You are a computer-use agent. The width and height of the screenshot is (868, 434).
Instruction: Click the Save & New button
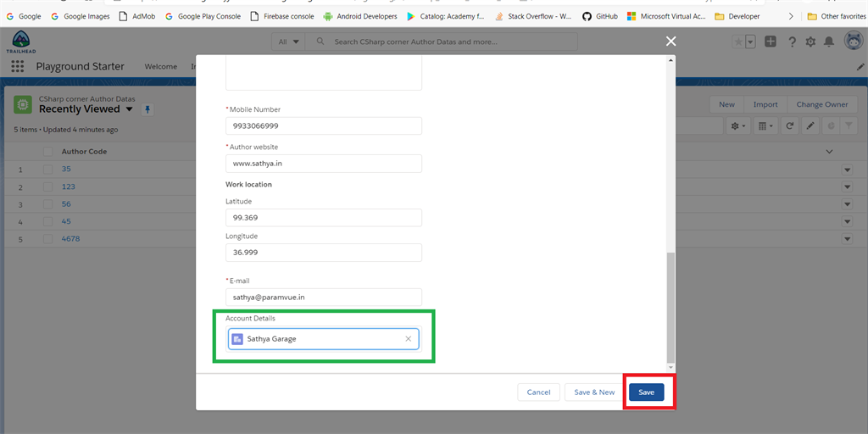click(594, 392)
